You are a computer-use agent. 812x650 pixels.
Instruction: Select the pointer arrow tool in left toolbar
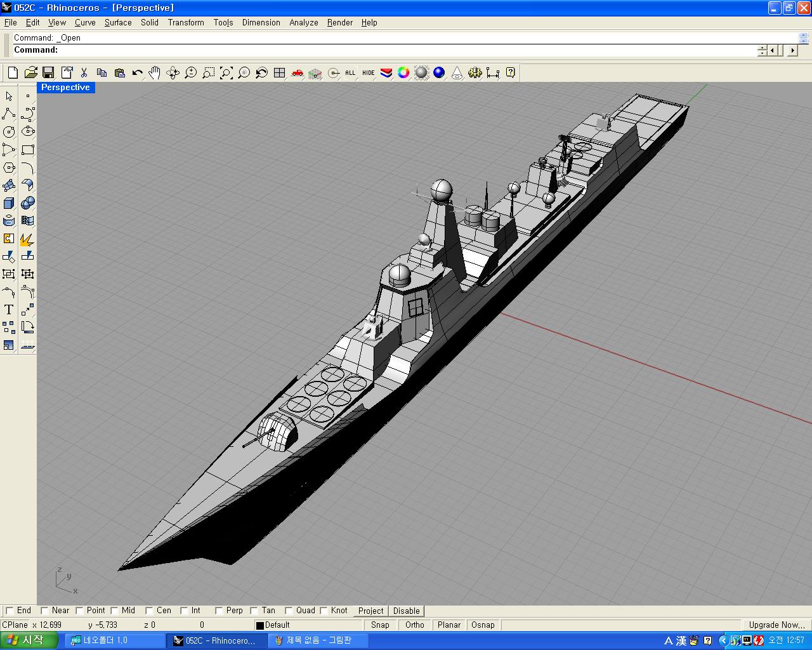click(9, 96)
